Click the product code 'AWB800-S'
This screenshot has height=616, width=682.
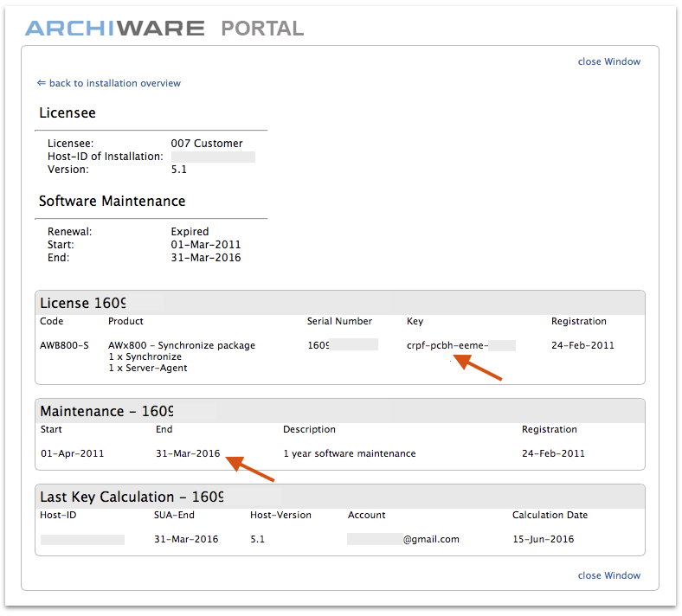[x=64, y=345]
